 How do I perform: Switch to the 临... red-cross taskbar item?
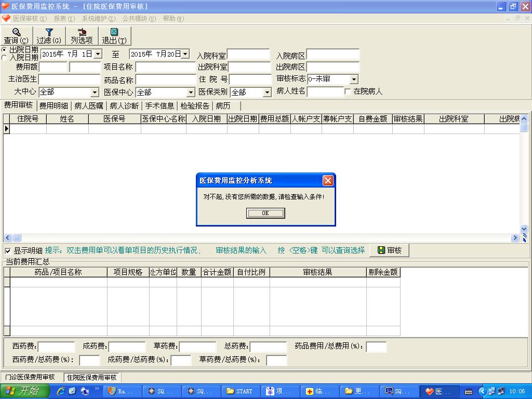point(320,391)
